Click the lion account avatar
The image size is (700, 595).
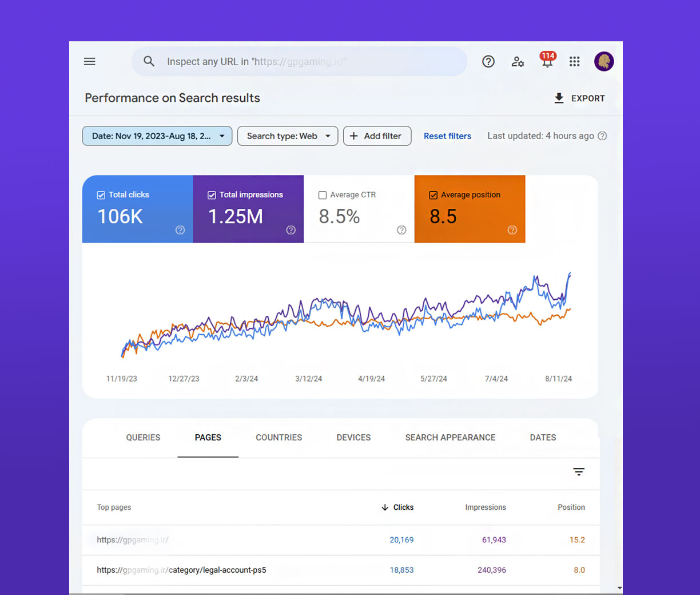pyautogui.click(x=604, y=61)
